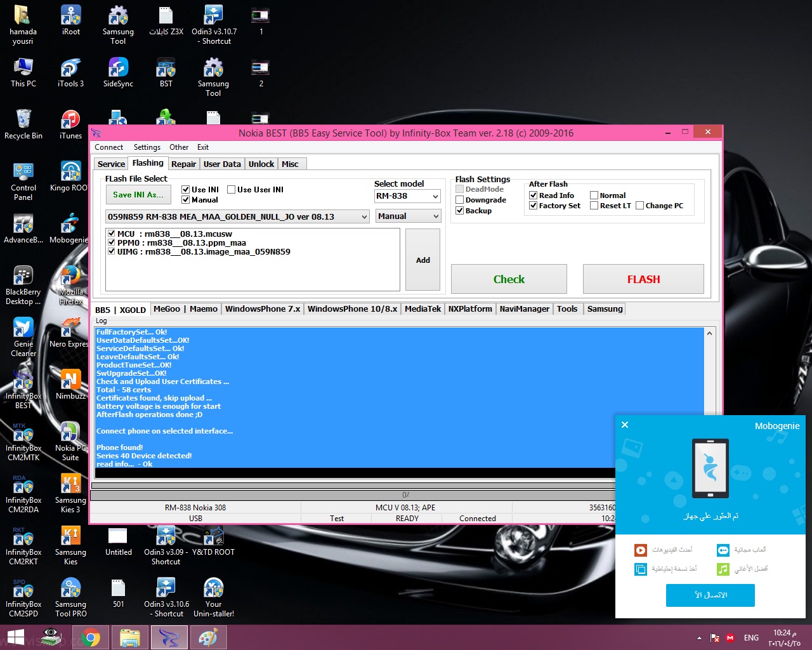This screenshot has height=650, width=812.
Task: Select the BlackBerry Desktop icon
Action: (x=23, y=286)
